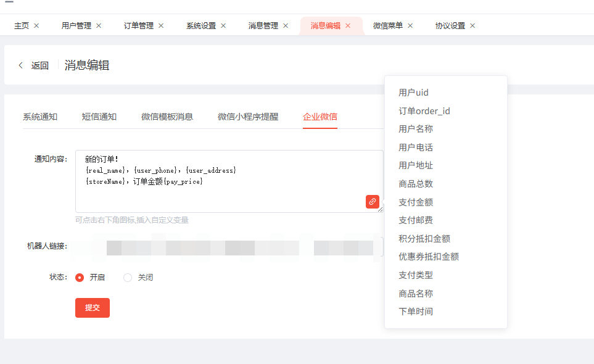Screen dimensions: 594x364
Task: Switch to the 消息管理 tab
Action: [x=263, y=26]
